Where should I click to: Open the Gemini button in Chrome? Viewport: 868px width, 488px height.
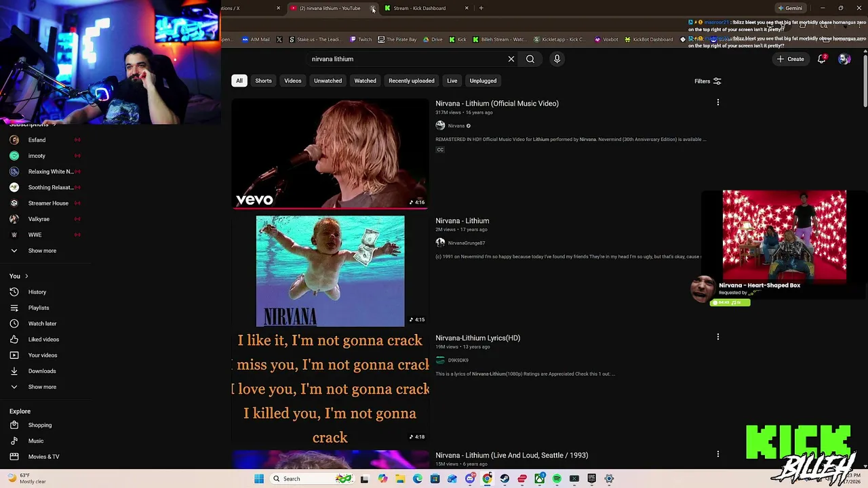pyautogui.click(x=790, y=8)
